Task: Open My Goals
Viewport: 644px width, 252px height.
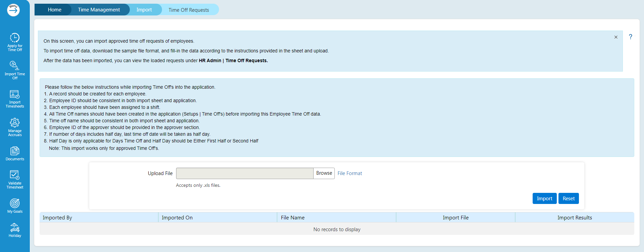Action: coord(15,206)
